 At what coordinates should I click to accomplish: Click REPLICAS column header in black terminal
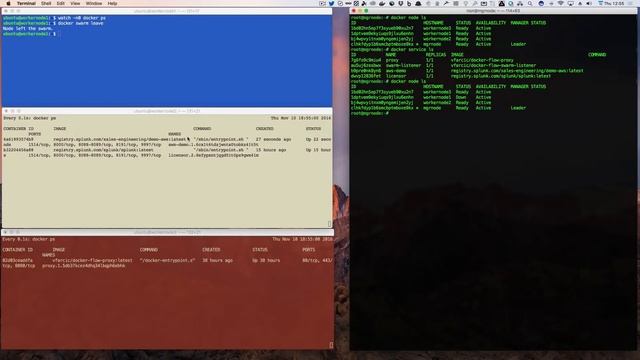click(x=436, y=55)
